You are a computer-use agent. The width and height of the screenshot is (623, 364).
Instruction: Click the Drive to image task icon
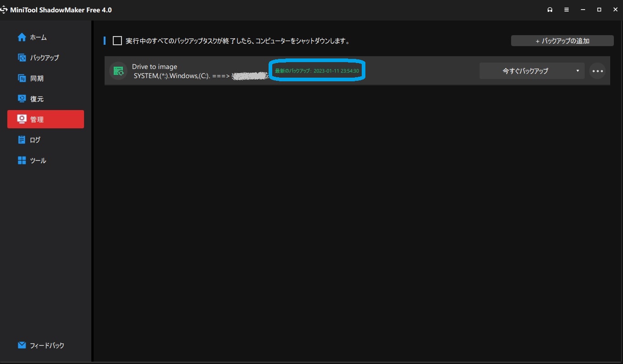(x=118, y=71)
